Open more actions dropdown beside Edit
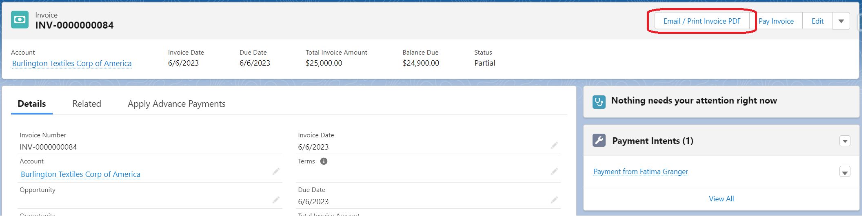 coord(841,21)
